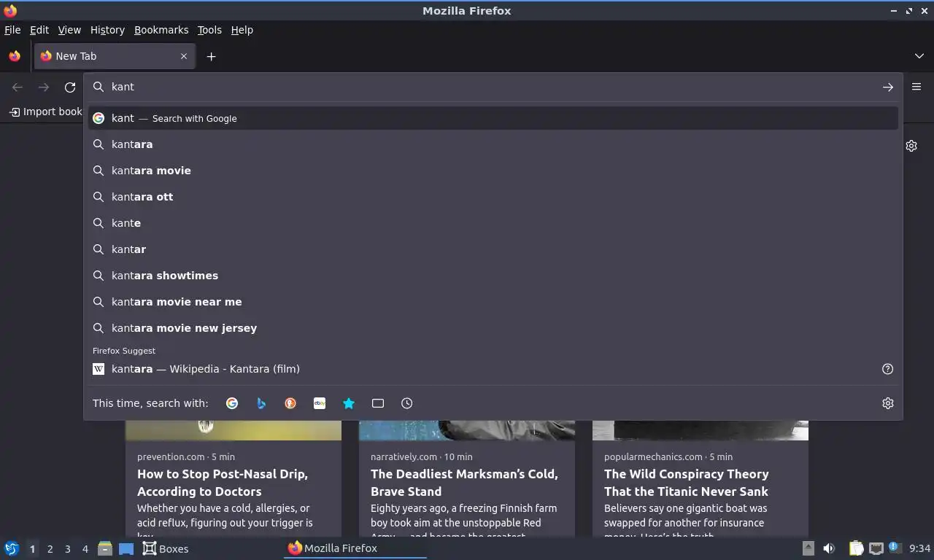Screen dimensions: 934x560
Task: Open network status tray icon
Action: (876, 548)
